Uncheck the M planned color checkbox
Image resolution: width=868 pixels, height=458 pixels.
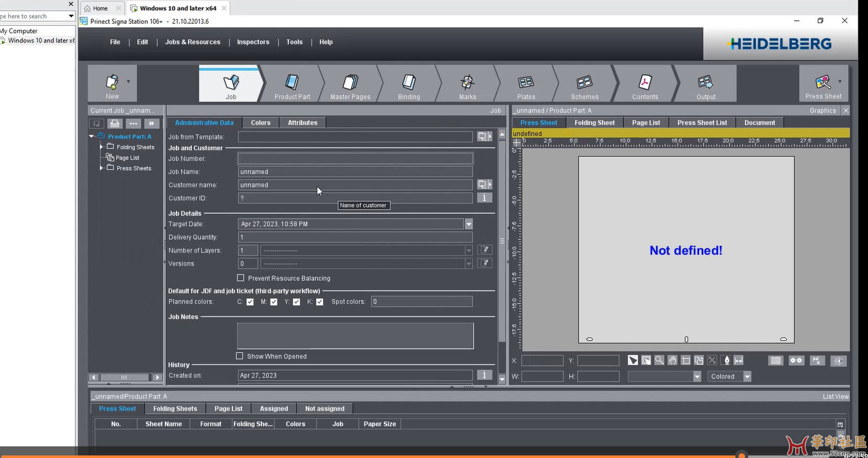tap(274, 301)
